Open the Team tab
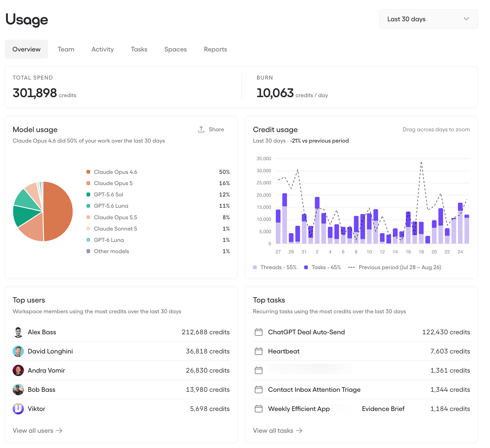The width and height of the screenshot is (490, 448). (x=66, y=49)
